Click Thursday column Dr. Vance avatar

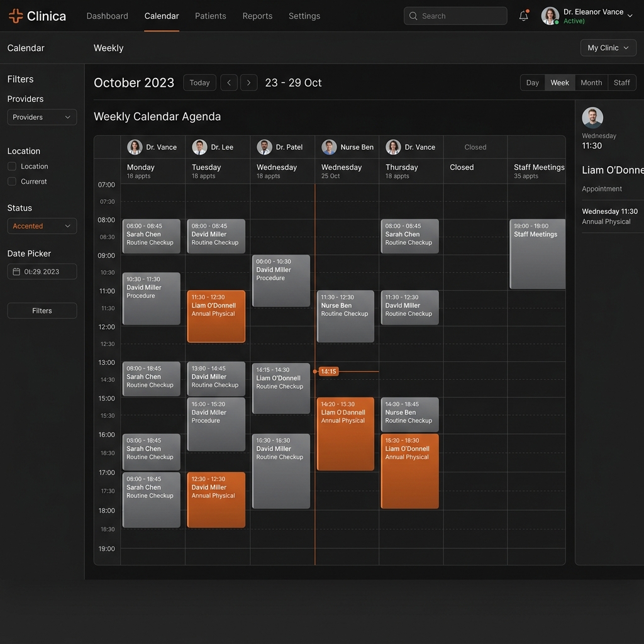click(393, 147)
